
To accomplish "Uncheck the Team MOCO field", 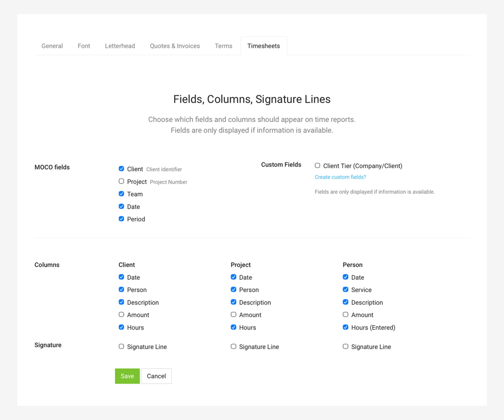I will point(121,194).
